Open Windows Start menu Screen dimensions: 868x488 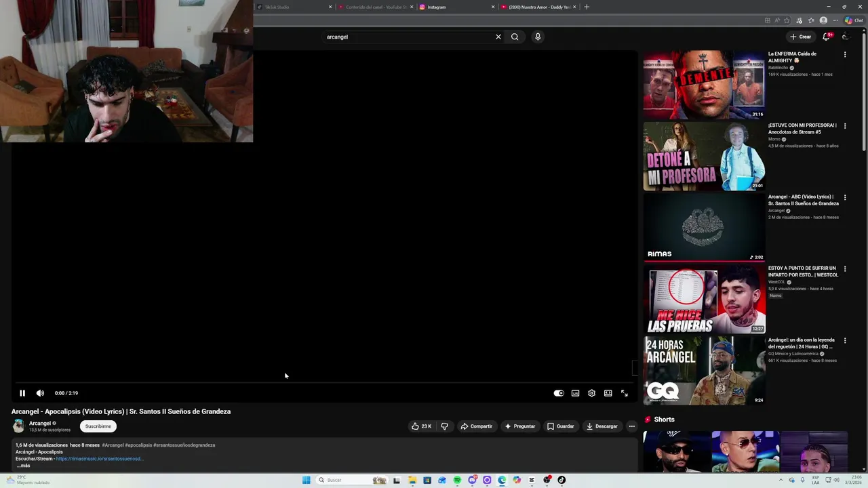click(307, 480)
